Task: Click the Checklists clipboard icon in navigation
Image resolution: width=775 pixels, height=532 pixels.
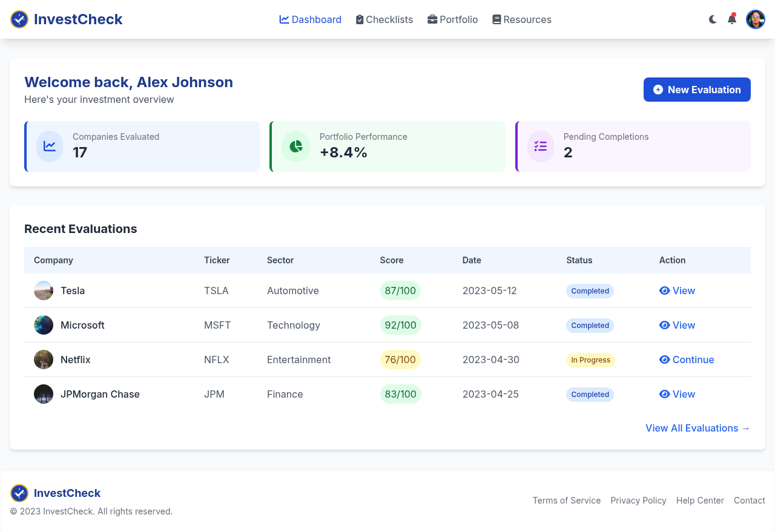Action: [359, 19]
